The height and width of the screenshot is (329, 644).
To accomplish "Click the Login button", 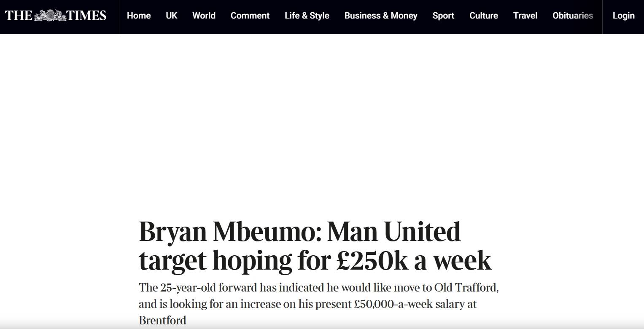I will 623,16.
